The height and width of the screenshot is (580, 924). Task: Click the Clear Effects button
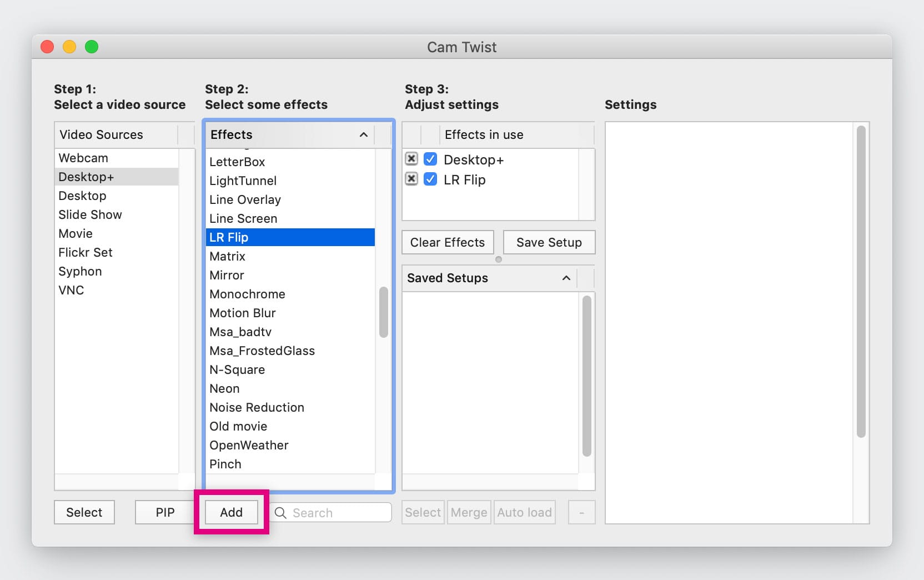coord(448,242)
